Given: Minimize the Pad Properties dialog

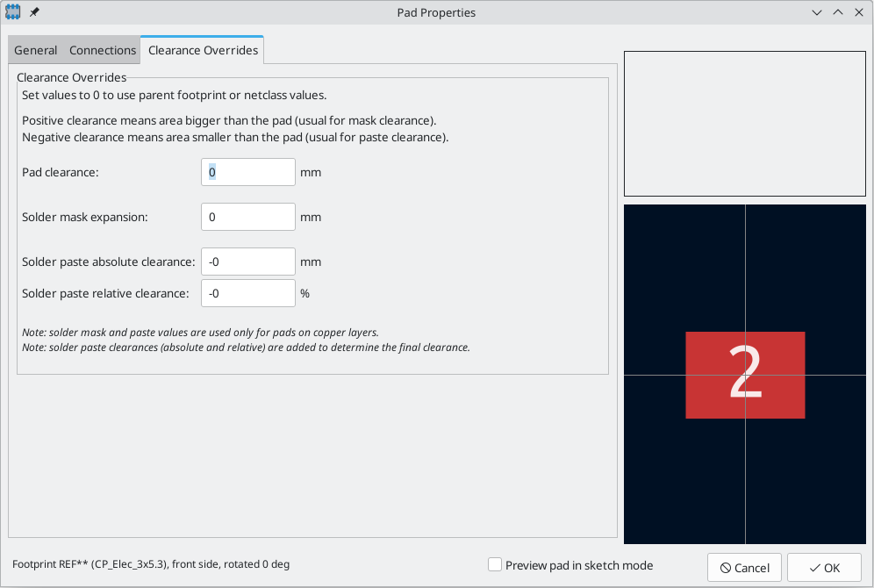Looking at the screenshot, I should [x=817, y=12].
